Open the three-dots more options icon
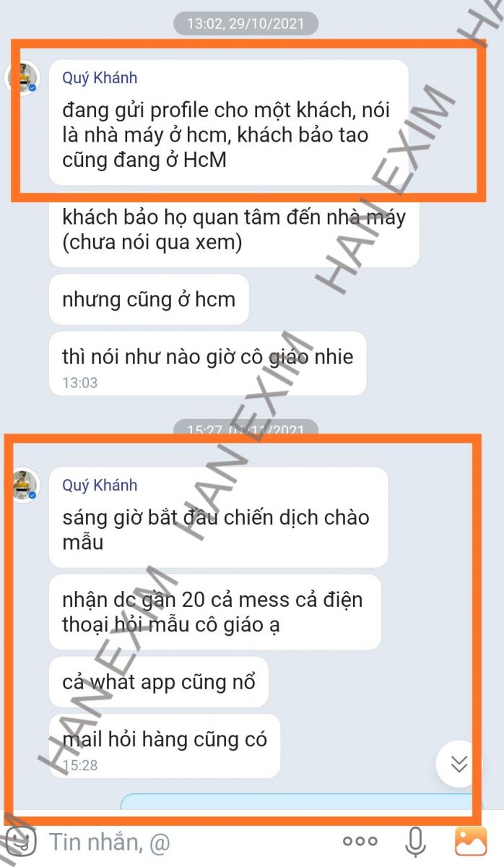This screenshot has width=504, height=867. click(360, 841)
